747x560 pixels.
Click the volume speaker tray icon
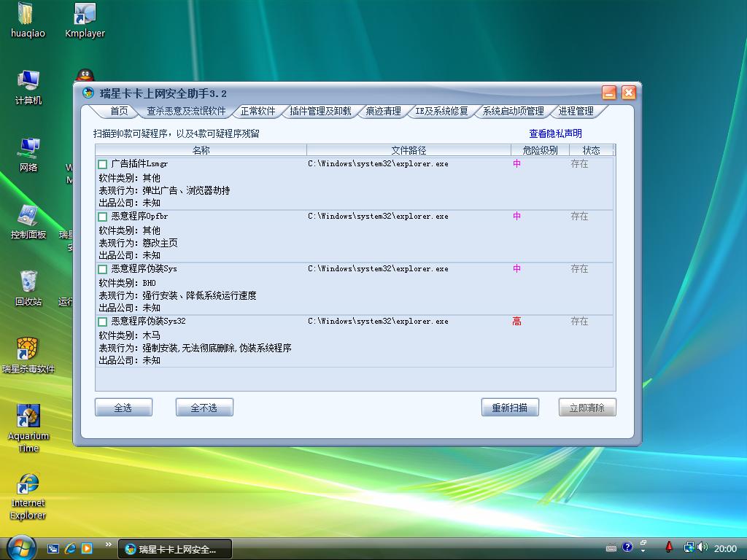click(703, 548)
